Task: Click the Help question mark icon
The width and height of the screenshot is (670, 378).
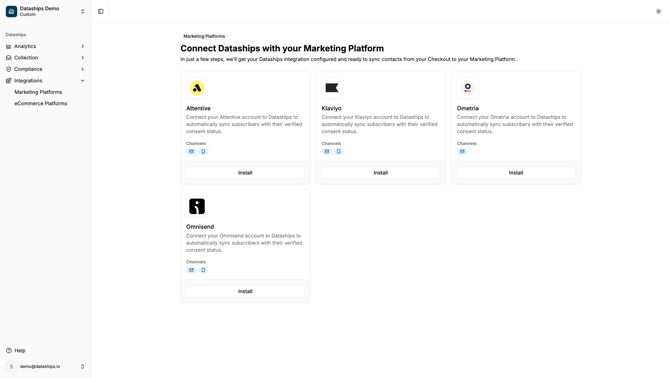Action: tap(9, 351)
